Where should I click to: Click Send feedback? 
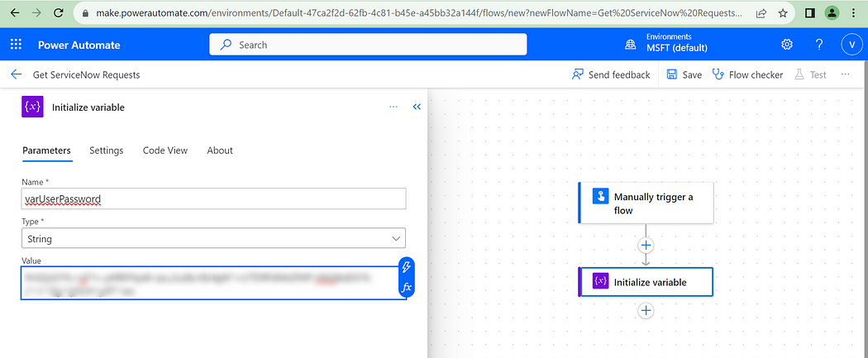pyautogui.click(x=611, y=74)
